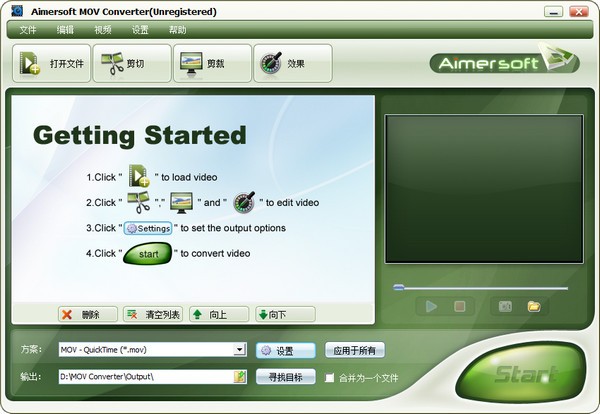Click the scissors icon in step 2
Image resolution: width=600 pixels, height=414 pixels.
click(x=139, y=202)
